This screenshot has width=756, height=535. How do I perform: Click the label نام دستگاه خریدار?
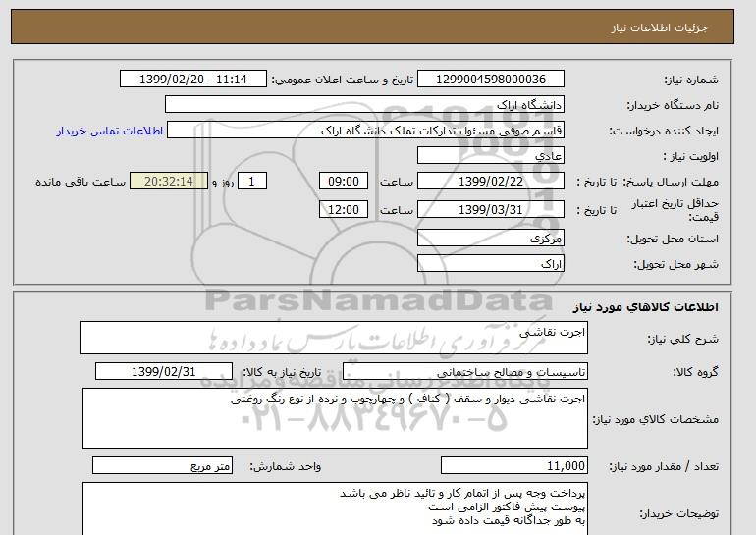[x=673, y=106]
